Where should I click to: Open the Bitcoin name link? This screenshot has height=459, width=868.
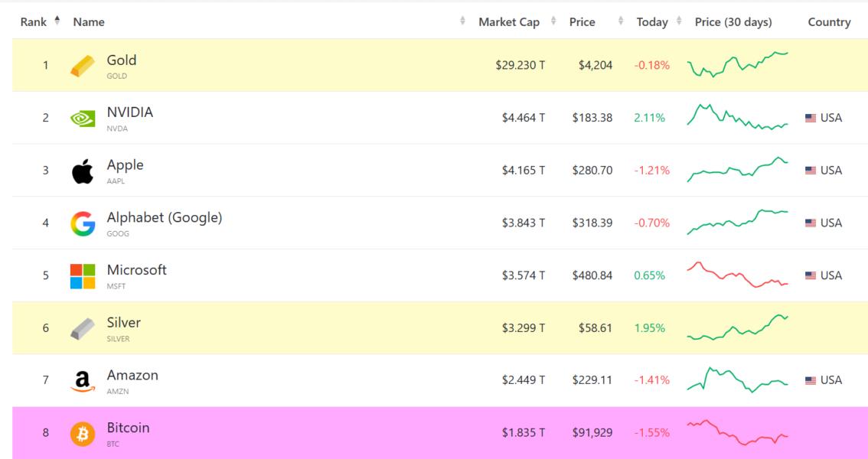[128, 428]
